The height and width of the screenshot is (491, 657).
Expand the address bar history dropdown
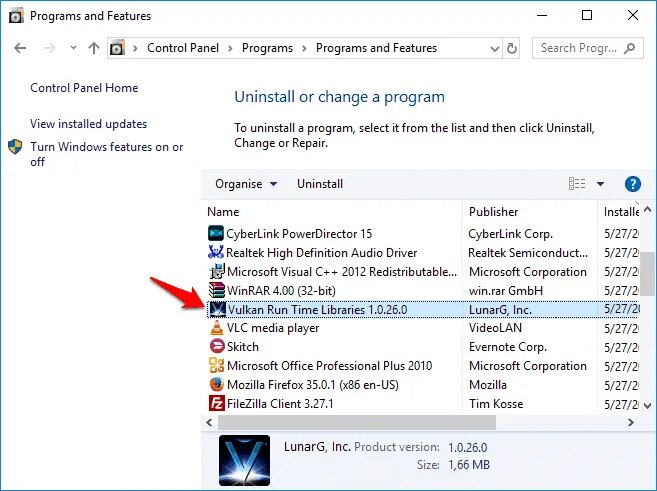(x=495, y=49)
